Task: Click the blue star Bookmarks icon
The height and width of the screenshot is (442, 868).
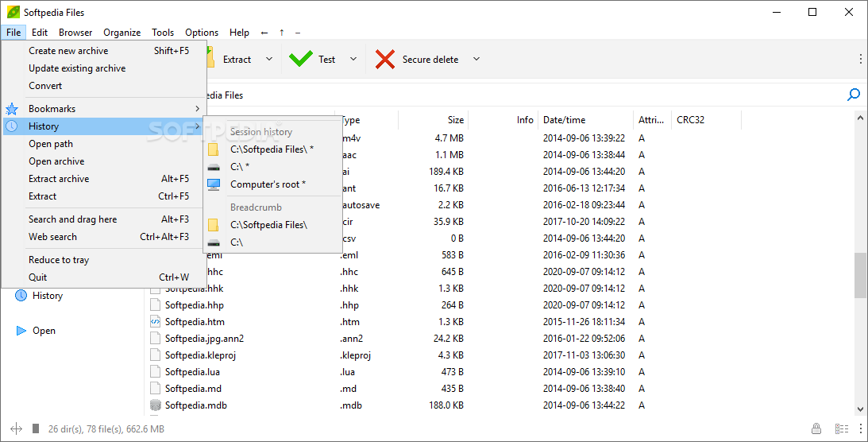Action: click(12, 109)
